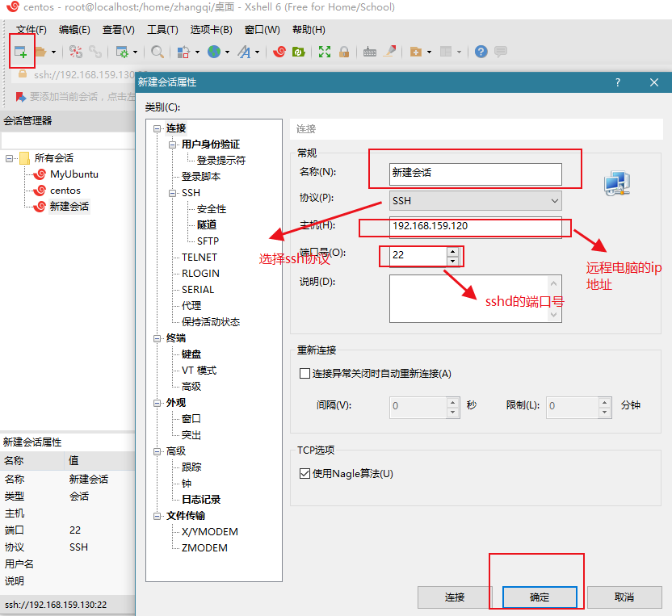Click the New Session toolbar icon
The image size is (672, 616).
click(20, 52)
